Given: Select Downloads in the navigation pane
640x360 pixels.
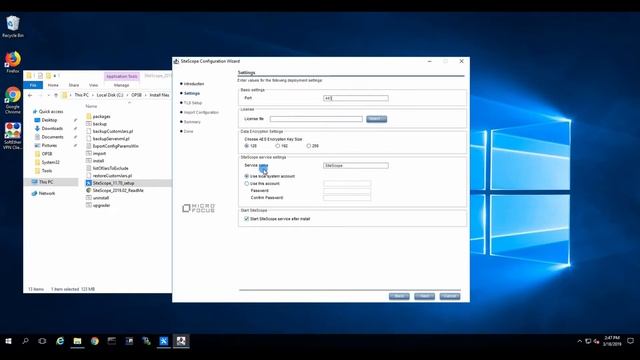Looking at the screenshot, I should coord(52,128).
